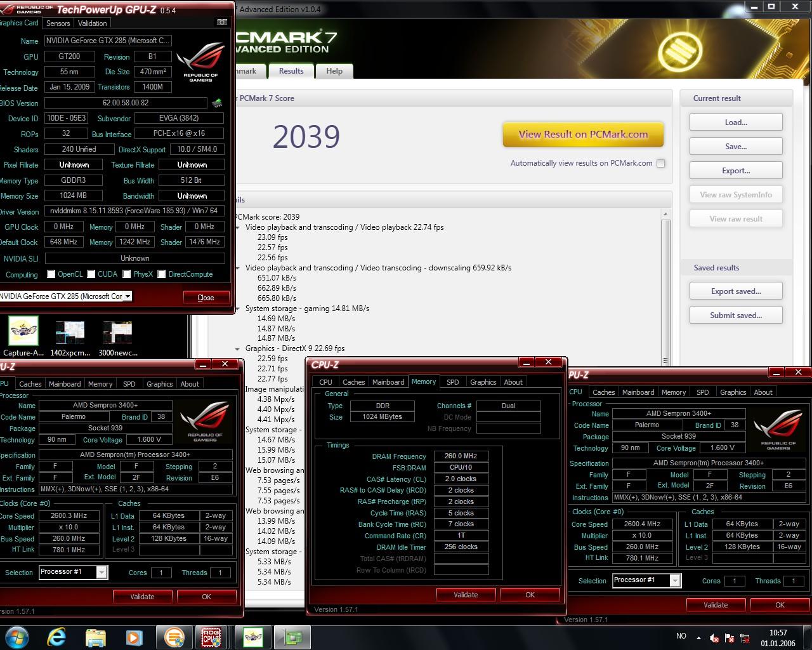
Task: Click the 'PCMark score: 2039' details row
Action: point(266,217)
